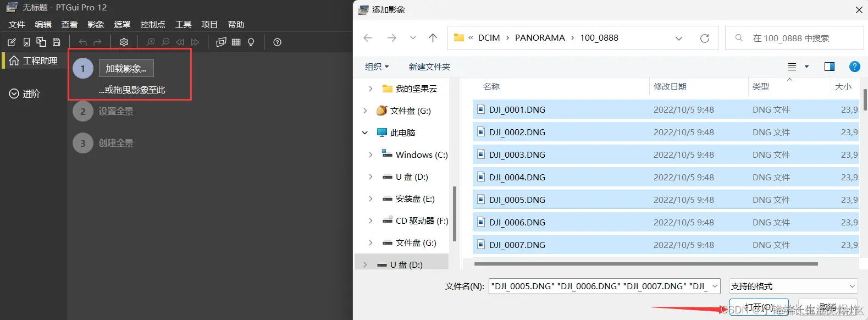The image size is (868, 320).
Task: Click the 取消 button in dialog
Action: (828, 307)
